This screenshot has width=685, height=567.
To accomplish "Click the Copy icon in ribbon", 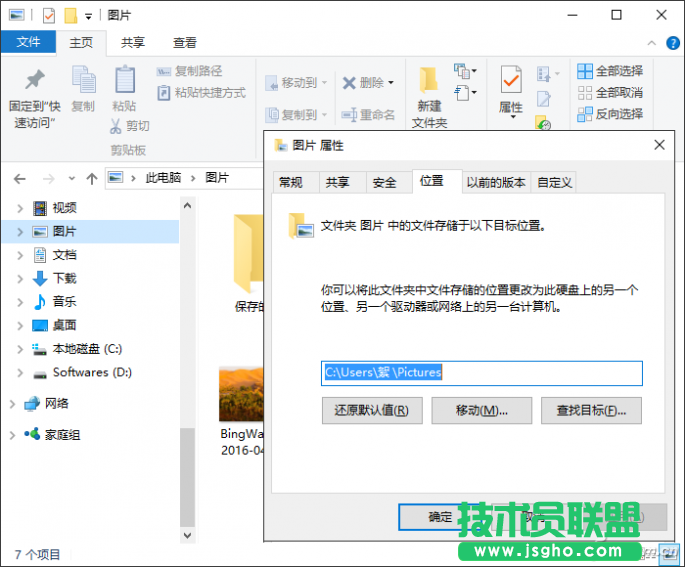I will tap(83, 82).
